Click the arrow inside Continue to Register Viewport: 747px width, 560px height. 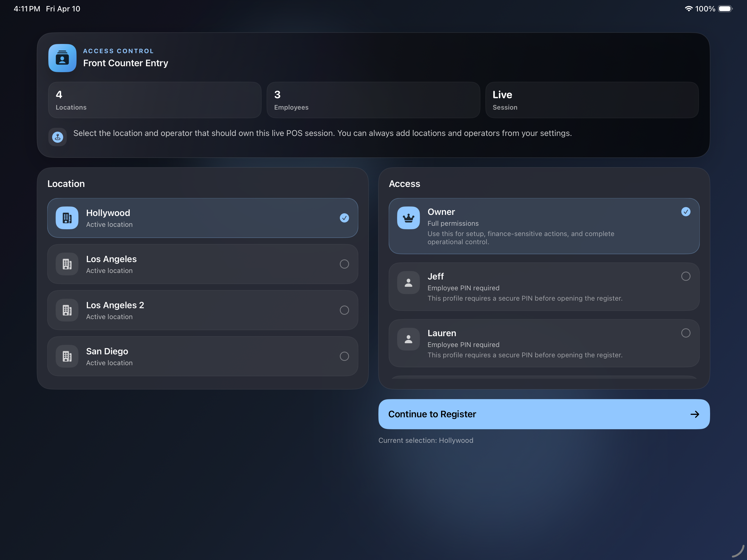pos(695,414)
